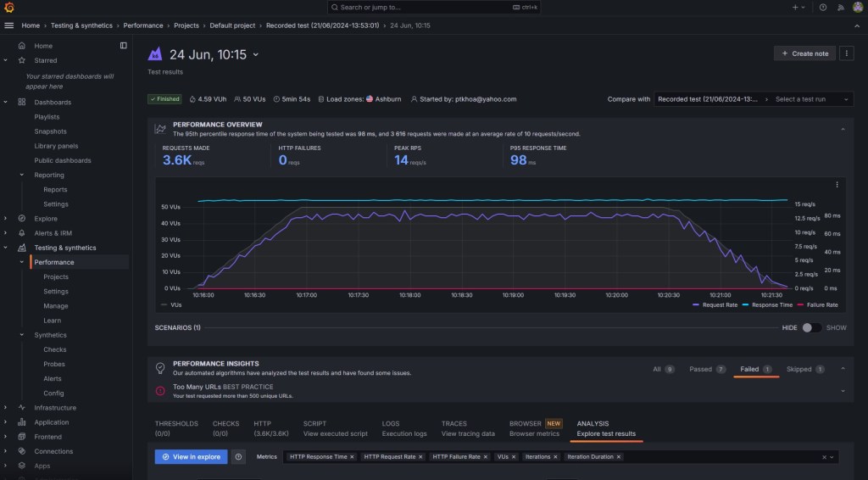Click the Grafana logo
868x480 pixels.
[9, 8]
